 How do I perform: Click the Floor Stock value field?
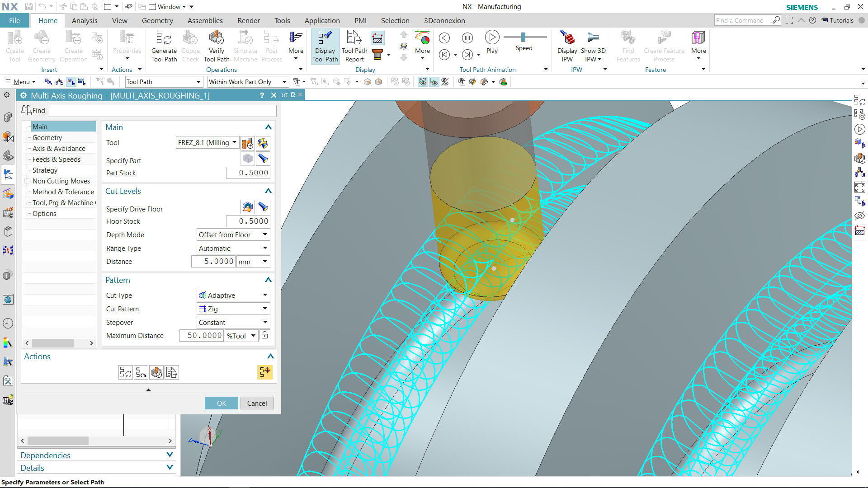tap(248, 221)
